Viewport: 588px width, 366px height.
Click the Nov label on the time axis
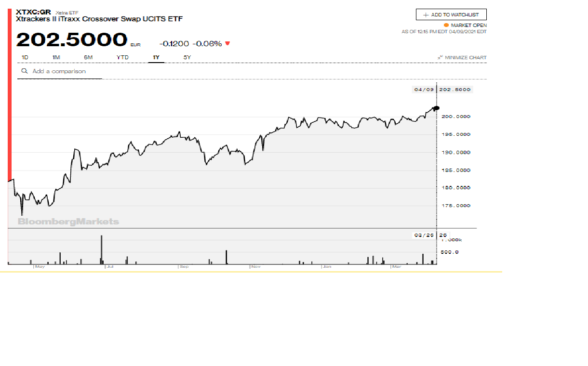coord(256,266)
